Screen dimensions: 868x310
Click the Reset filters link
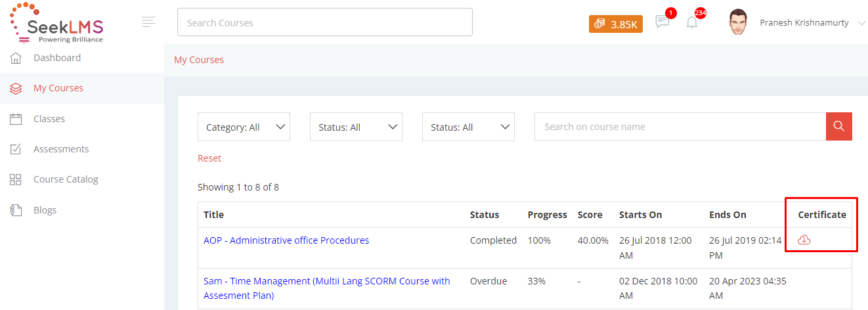click(209, 158)
